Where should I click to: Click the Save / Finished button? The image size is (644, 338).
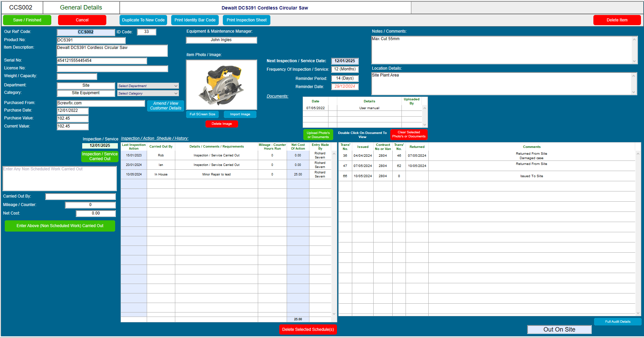[27, 20]
